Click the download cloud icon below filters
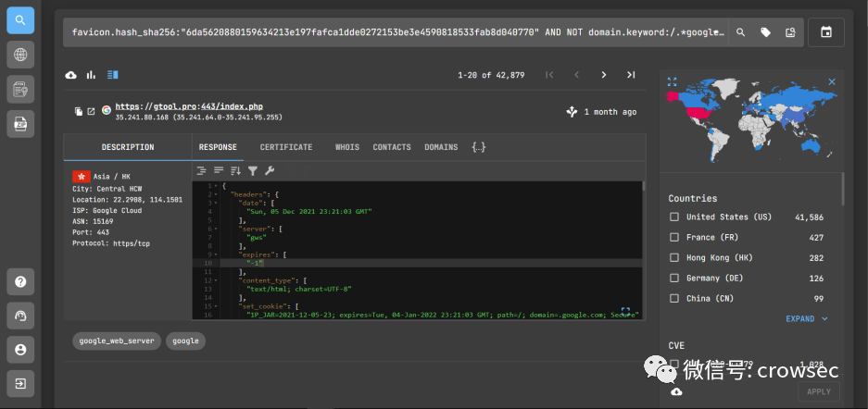This screenshot has width=868, height=409. pyautogui.click(x=676, y=391)
